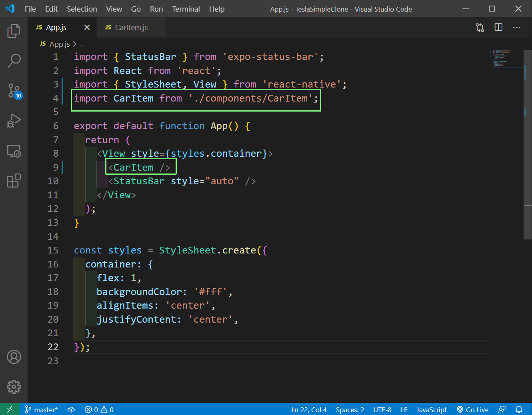
Task: Start Go Live server
Action: [x=473, y=409]
